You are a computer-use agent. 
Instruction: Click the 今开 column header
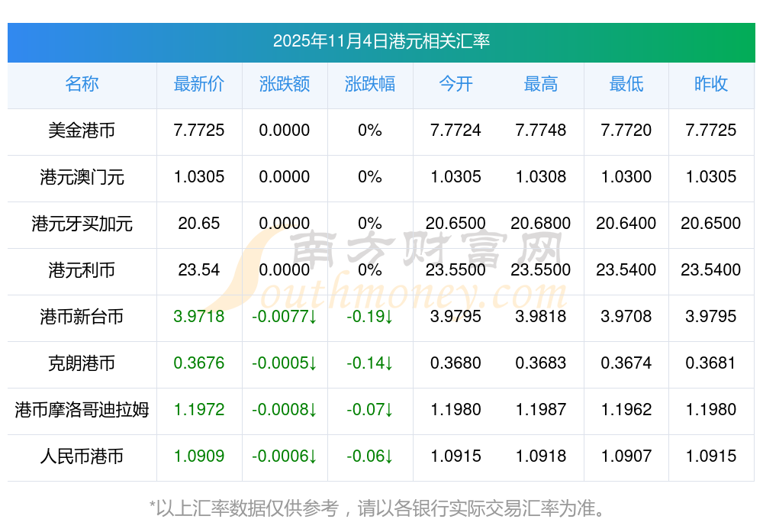456,84
